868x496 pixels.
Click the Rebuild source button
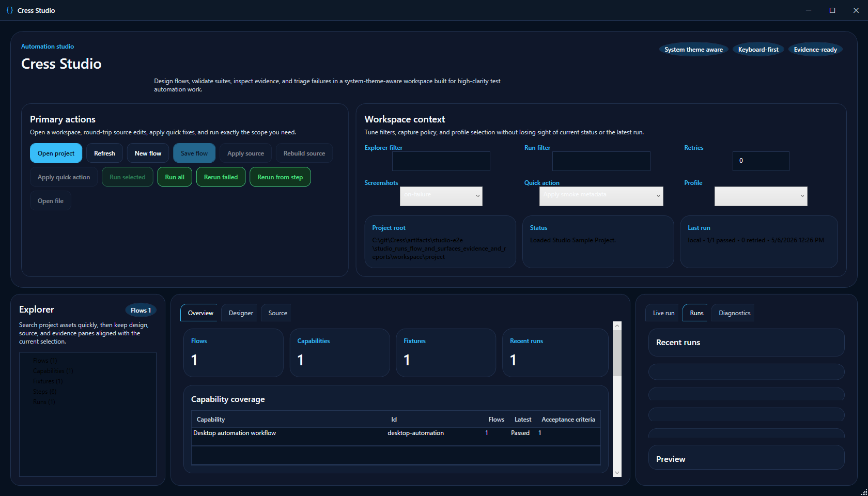tap(304, 153)
